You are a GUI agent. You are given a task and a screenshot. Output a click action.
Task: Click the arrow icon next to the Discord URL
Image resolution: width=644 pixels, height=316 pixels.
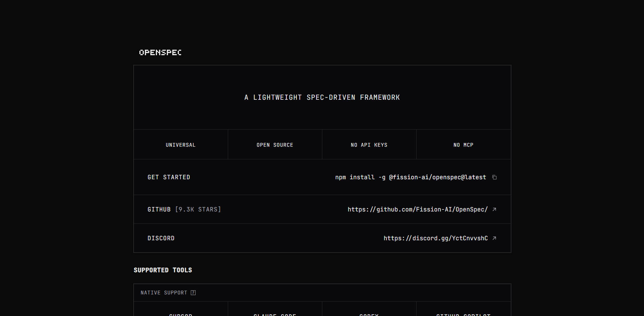click(494, 238)
